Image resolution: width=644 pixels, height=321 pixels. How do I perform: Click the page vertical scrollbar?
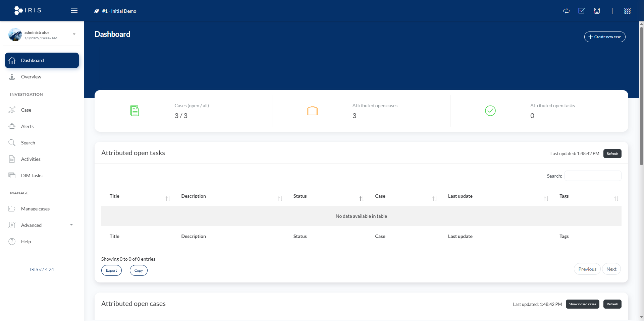tap(641, 95)
